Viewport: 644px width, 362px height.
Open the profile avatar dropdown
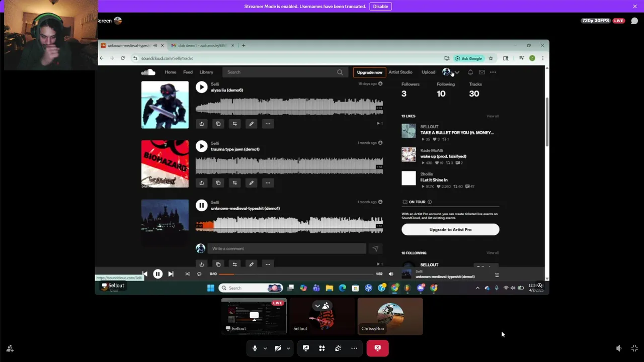450,72
